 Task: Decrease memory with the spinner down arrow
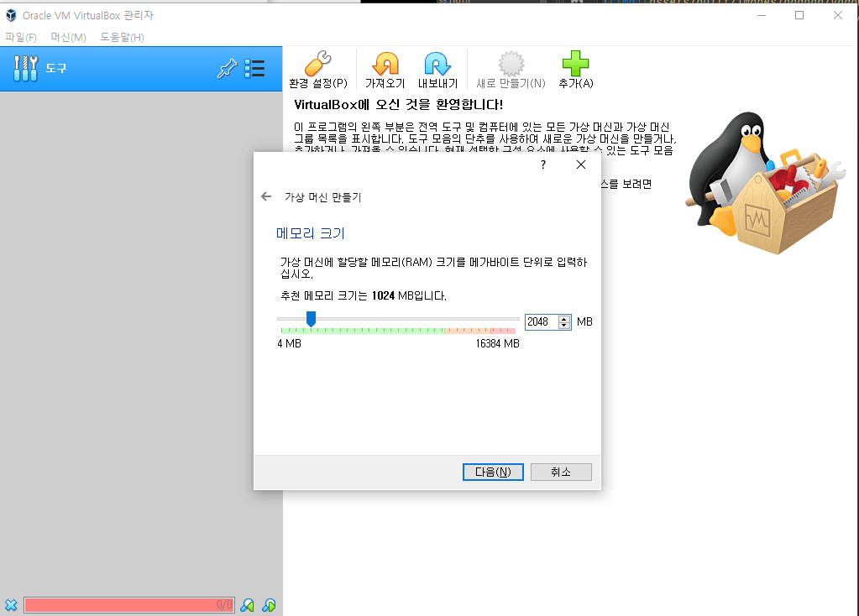point(564,326)
